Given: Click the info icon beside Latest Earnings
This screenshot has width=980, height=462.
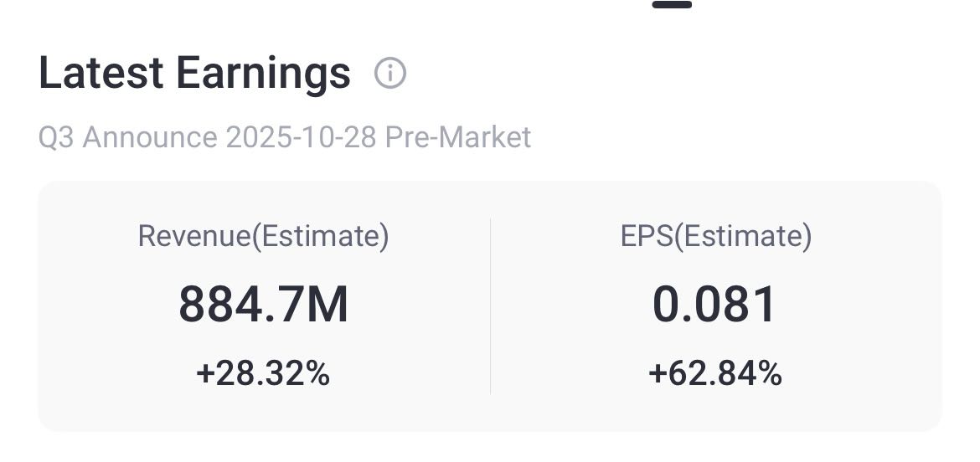Looking at the screenshot, I should [x=389, y=74].
